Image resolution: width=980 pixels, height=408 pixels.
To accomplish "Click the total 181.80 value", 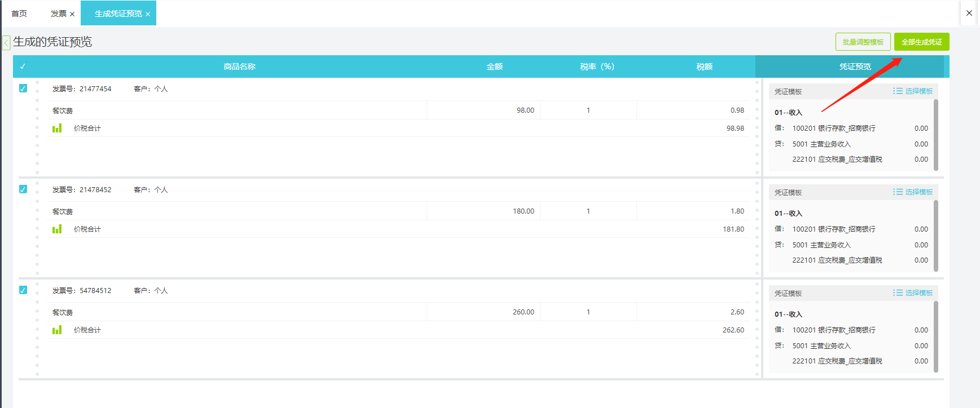I will click(x=733, y=229).
